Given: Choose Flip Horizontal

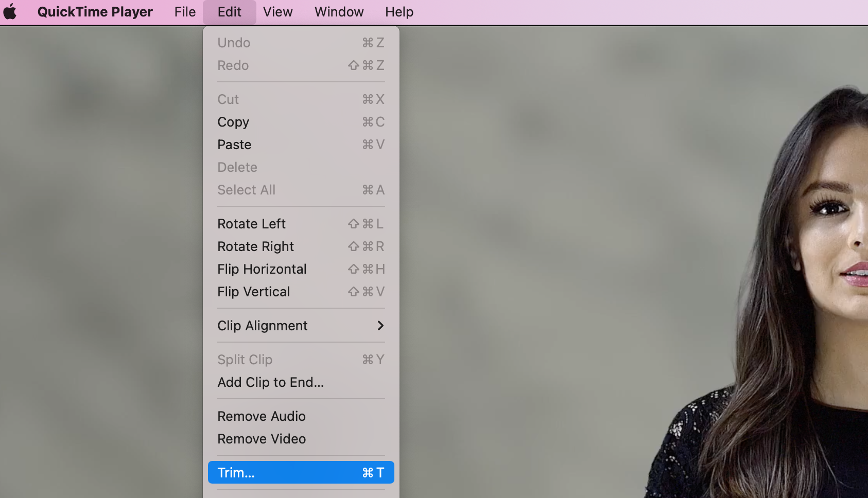Looking at the screenshot, I should pyautogui.click(x=301, y=269).
